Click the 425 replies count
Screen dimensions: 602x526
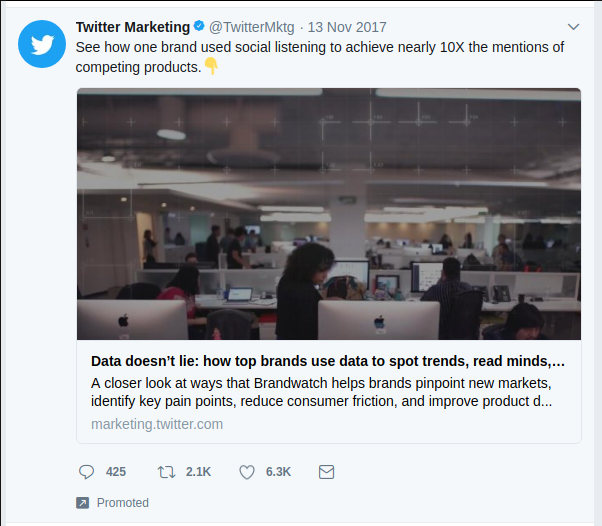116,472
